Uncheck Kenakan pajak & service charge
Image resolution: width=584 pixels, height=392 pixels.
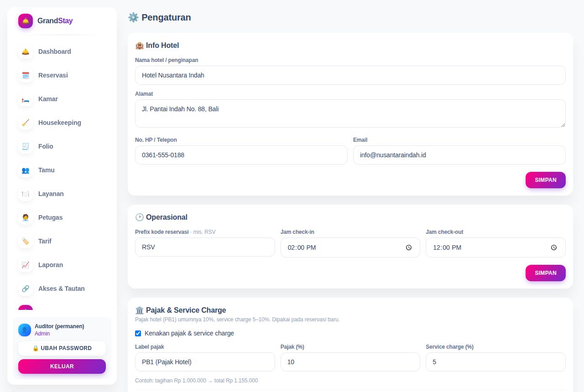click(x=138, y=333)
